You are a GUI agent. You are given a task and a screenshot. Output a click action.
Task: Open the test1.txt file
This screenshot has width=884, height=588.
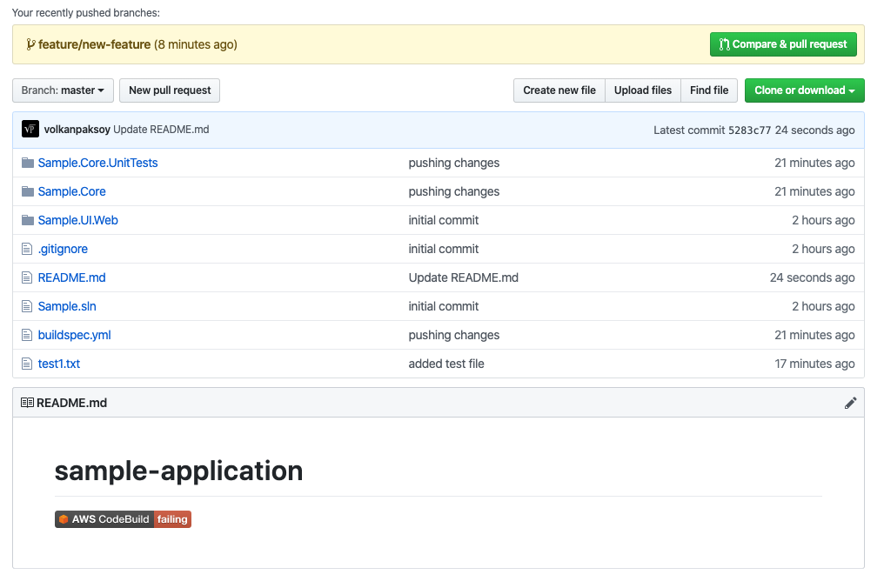point(59,364)
